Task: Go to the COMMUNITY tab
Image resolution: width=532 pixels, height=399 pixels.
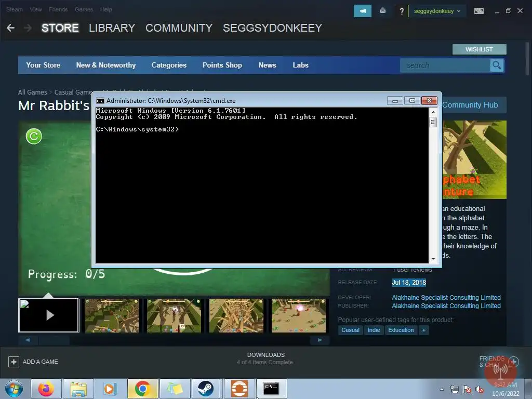Action: (x=179, y=28)
